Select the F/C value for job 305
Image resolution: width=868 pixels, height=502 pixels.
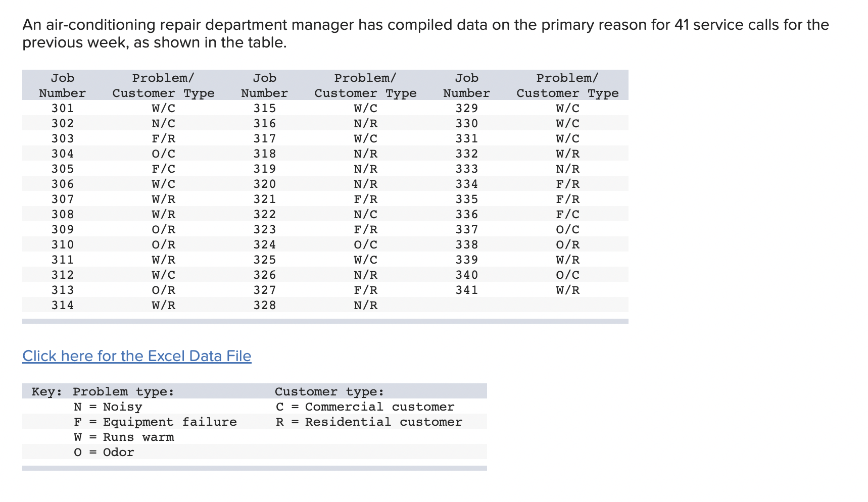tap(164, 169)
